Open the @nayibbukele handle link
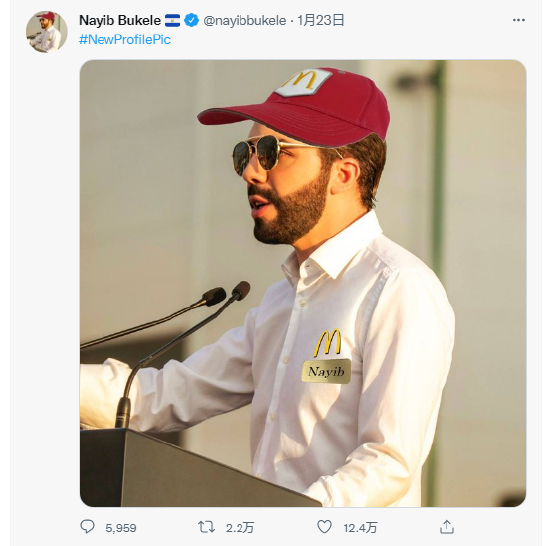 click(245, 21)
